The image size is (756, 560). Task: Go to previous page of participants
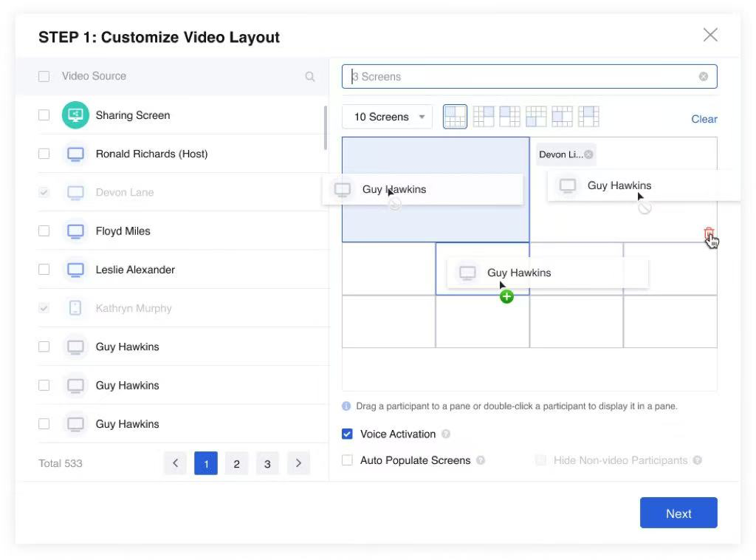point(175,463)
